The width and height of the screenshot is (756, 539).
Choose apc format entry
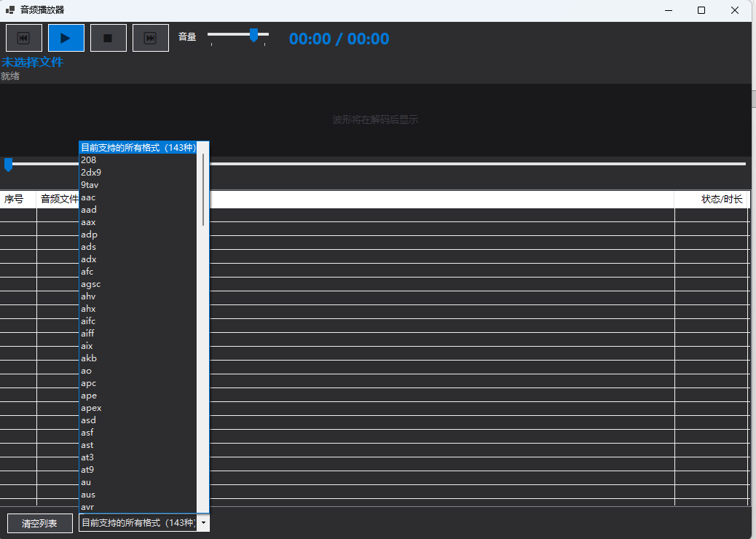pyautogui.click(x=138, y=383)
